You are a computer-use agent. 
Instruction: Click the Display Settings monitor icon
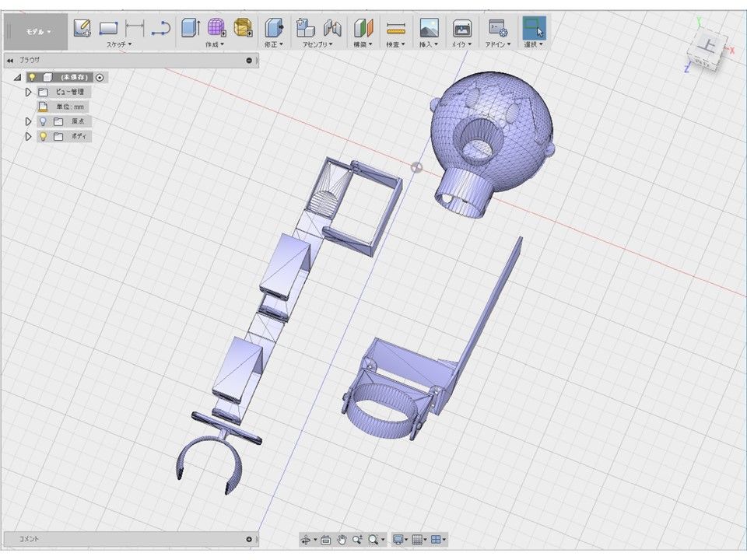tap(398, 540)
